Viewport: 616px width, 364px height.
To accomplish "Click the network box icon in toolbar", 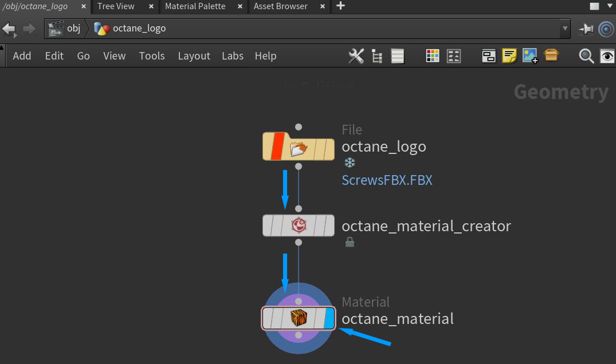I will point(489,56).
